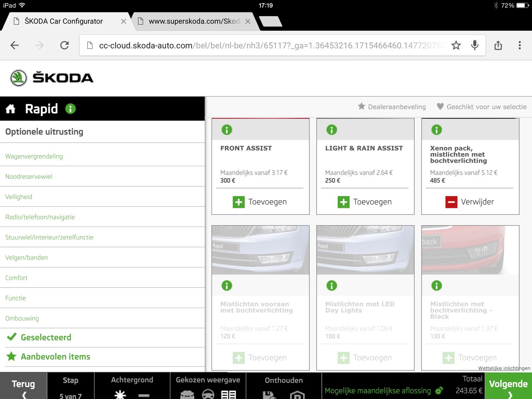The width and height of the screenshot is (532, 399).
Task: Show info for LIGHT & RAIN ASSIST
Action: [x=332, y=130]
